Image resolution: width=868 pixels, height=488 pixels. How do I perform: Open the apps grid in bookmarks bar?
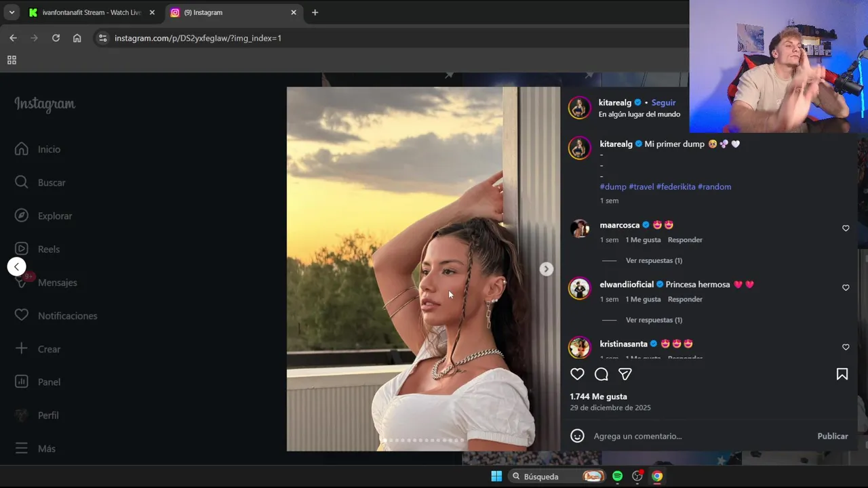pyautogui.click(x=12, y=60)
